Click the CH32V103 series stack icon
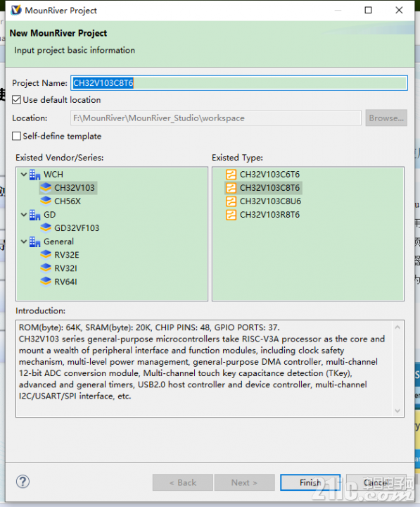 (46, 188)
